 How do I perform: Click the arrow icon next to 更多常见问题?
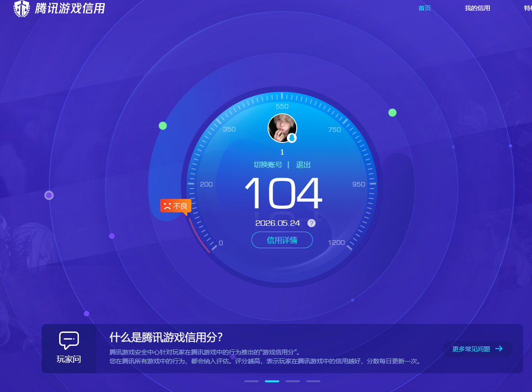(x=499, y=349)
